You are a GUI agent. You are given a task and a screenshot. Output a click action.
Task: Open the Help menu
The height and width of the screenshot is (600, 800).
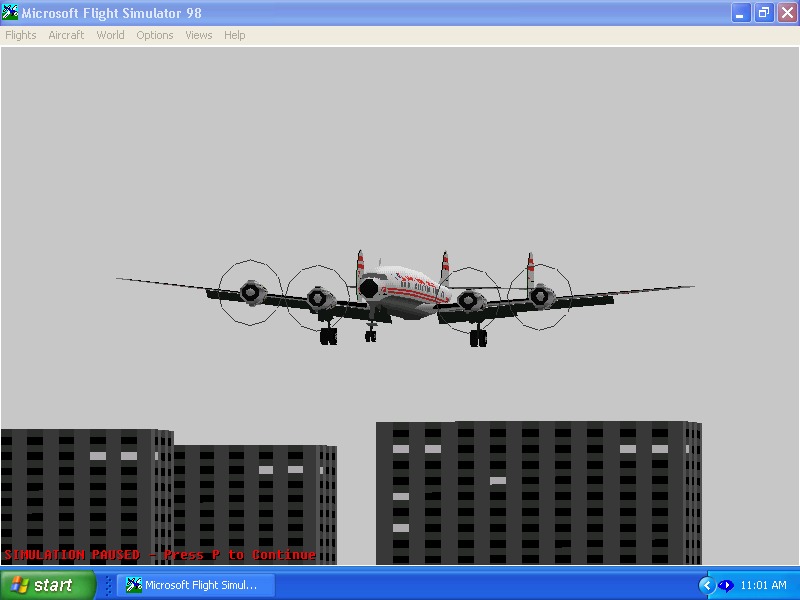tap(235, 35)
